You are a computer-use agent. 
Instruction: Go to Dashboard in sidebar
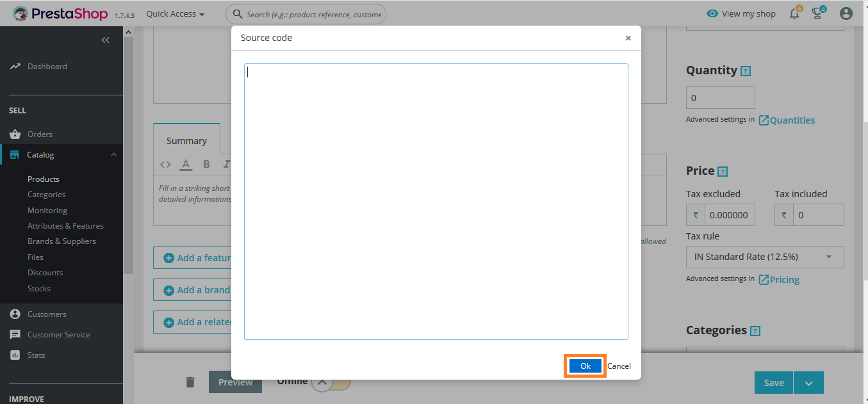point(47,67)
